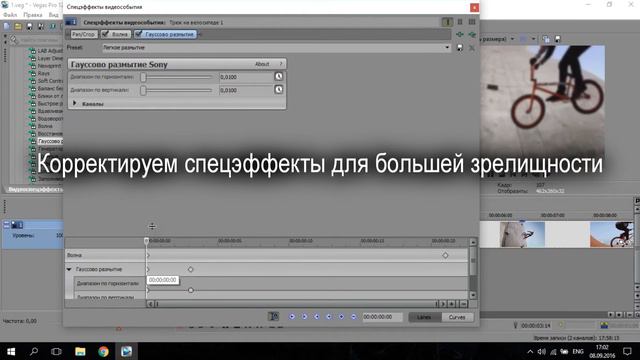Screen dimensions: 640x360
Task: Click the highlighted single-bar view icon in dialog header
Action: pos(447,22)
